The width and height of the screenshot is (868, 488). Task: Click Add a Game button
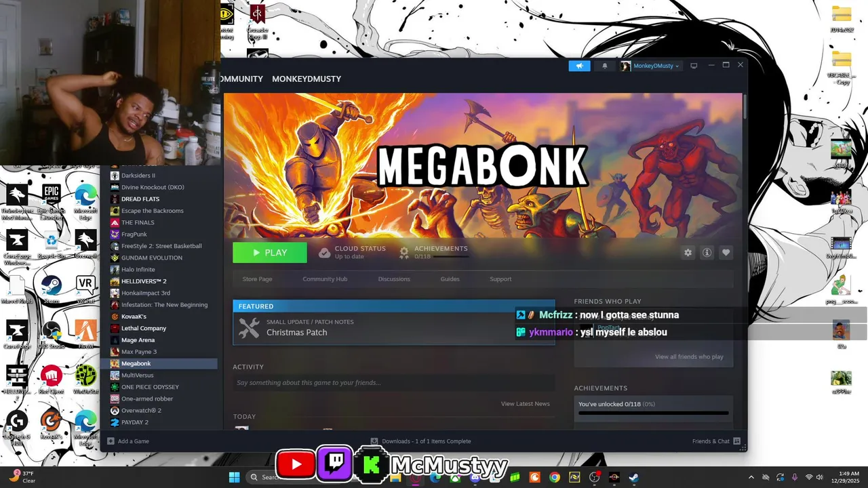coord(128,441)
